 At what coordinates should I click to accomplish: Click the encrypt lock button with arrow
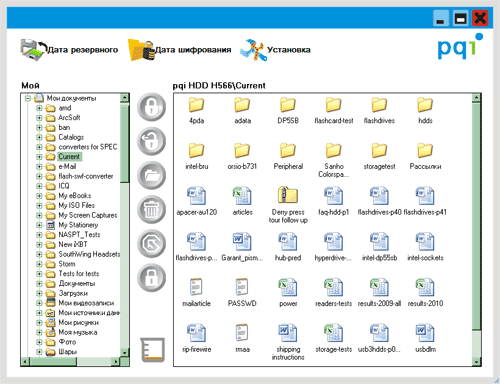coord(151,107)
